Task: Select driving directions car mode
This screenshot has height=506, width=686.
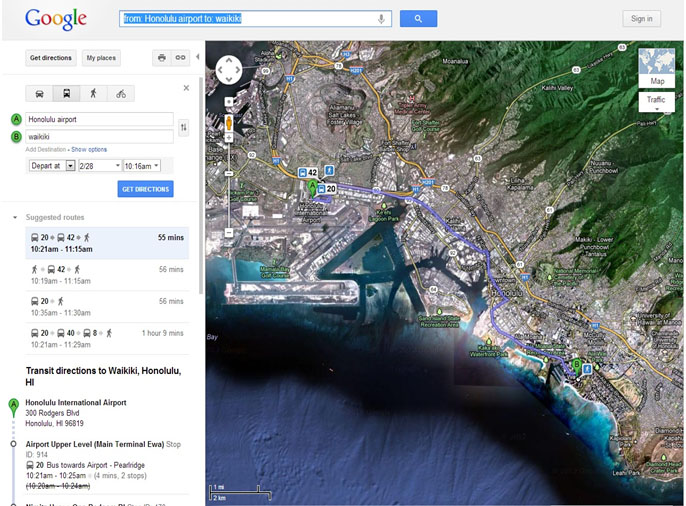Action: (39, 94)
